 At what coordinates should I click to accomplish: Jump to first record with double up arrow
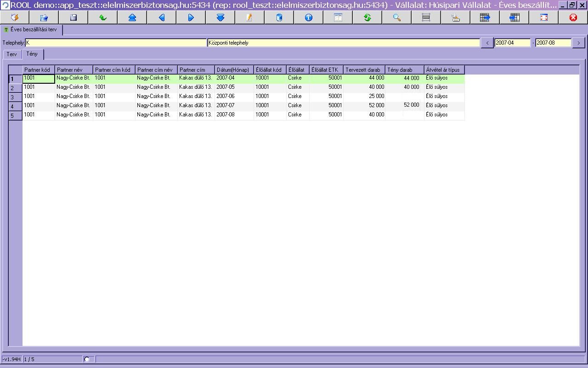tap(132, 17)
